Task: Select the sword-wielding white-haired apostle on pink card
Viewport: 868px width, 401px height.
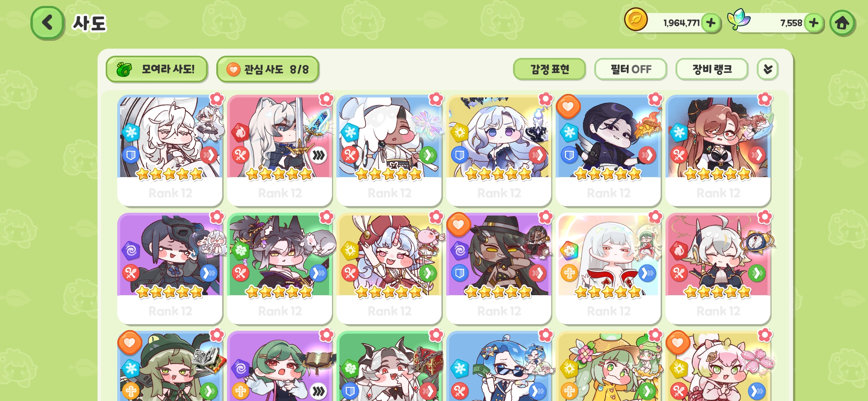Action: click(279, 150)
